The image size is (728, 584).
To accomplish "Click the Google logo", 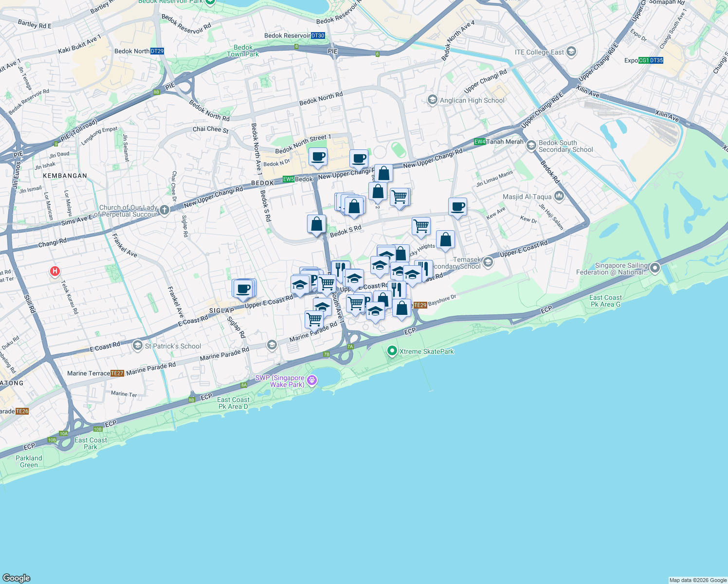I will click(x=16, y=578).
